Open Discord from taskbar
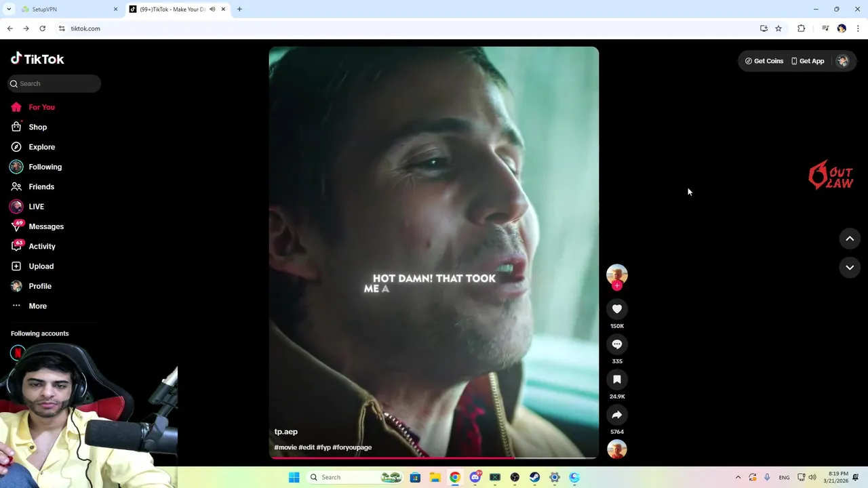Viewport: 868px width, 488px height. [x=475, y=477]
